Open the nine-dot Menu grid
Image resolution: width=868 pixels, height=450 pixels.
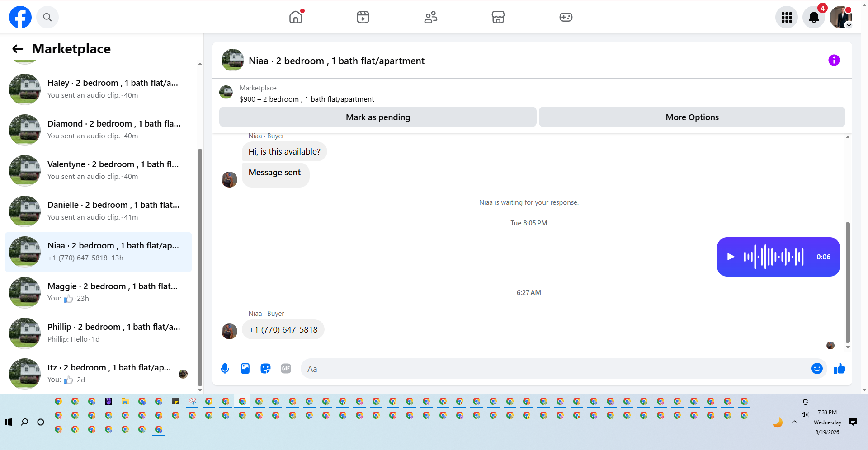tap(787, 17)
